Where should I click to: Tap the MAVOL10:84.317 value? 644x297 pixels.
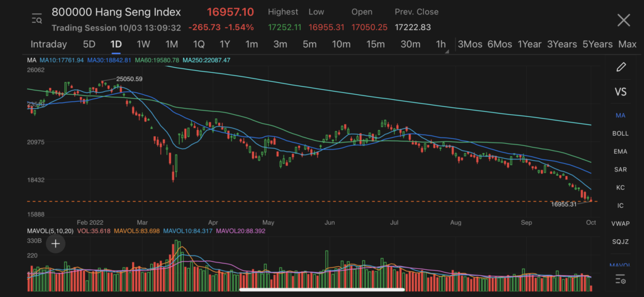point(188,231)
